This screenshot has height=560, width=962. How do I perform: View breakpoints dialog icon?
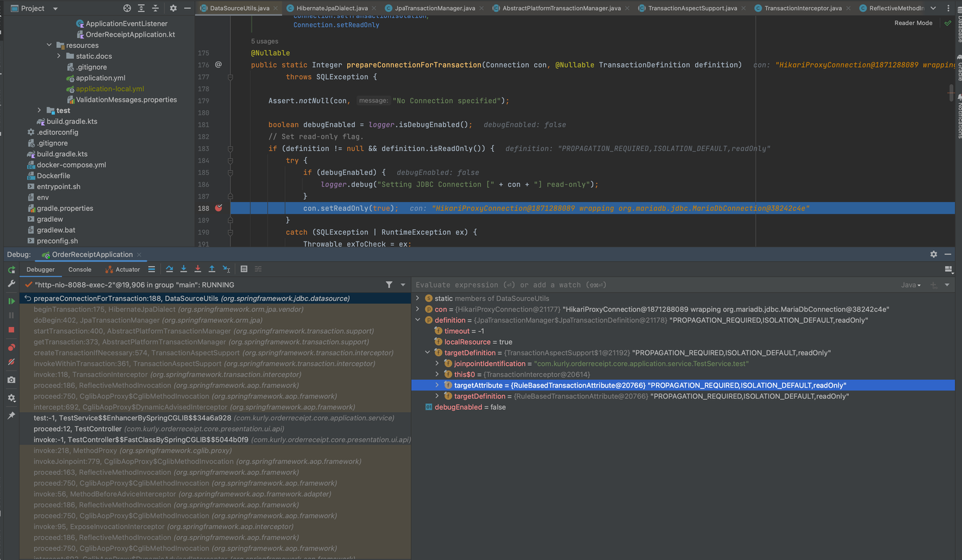pos(11,348)
